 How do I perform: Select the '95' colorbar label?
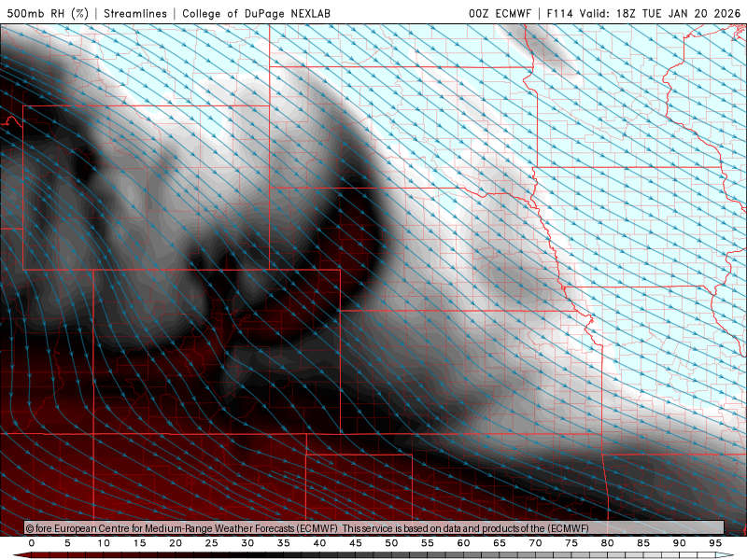click(x=715, y=543)
